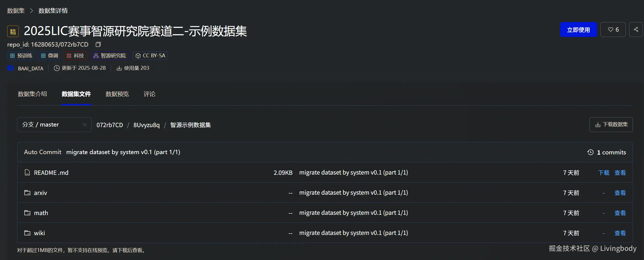This screenshot has width=644, height=260.
Task: Open the math folder icon
Action: [27, 213]
